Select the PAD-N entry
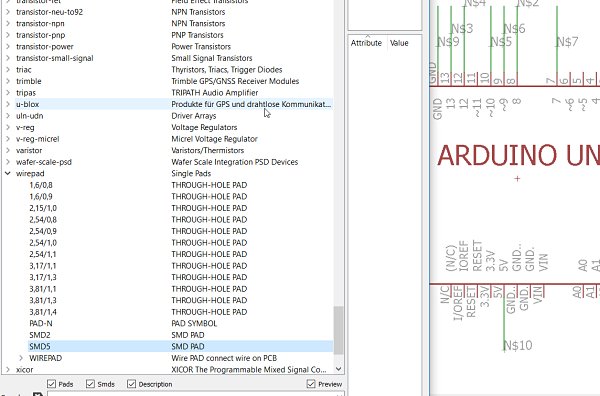Screen dimensions: 600x396 [x=181, y=323]
